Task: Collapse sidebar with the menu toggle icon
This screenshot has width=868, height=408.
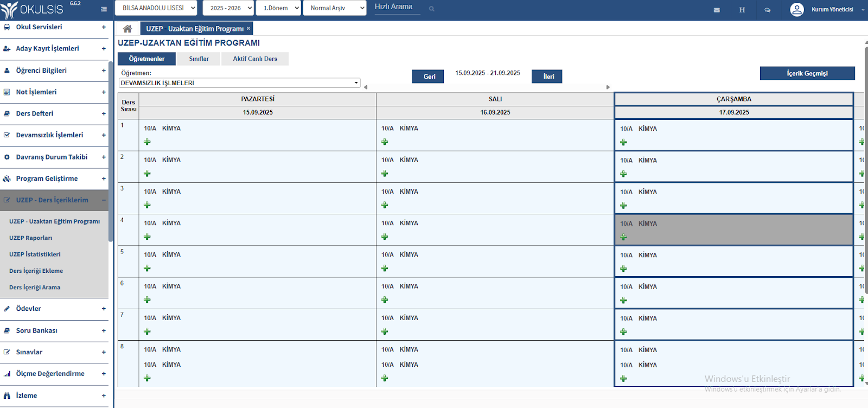Action: click(104, 9)
